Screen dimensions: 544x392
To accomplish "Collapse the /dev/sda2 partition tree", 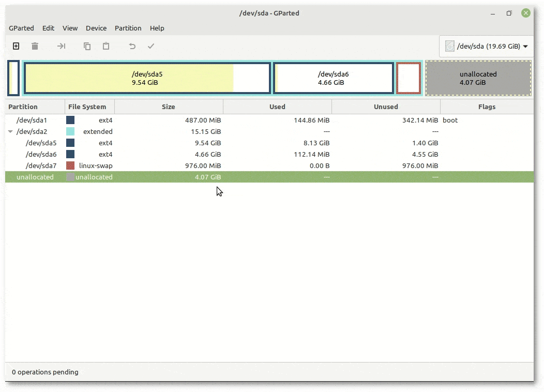I will coord(10,131).
